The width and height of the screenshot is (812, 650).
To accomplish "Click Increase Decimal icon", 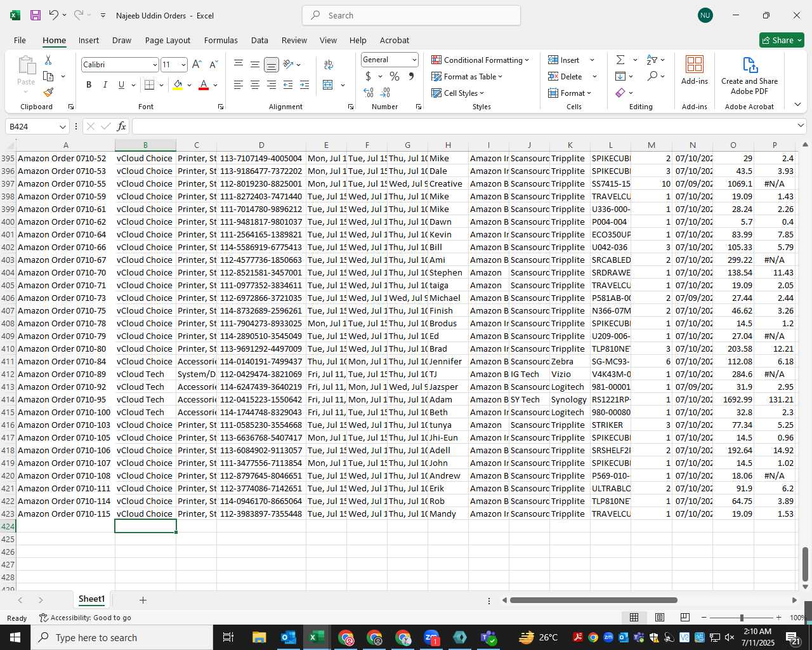I will pyautogui.click(x=369, y=93).
